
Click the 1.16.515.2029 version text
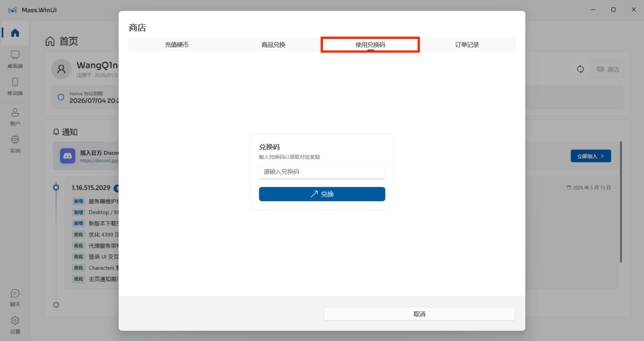(91, 188)
